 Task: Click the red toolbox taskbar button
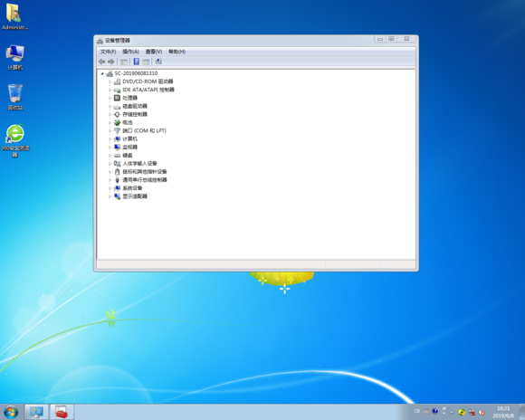pyautogui.click(x=62, y=412)
